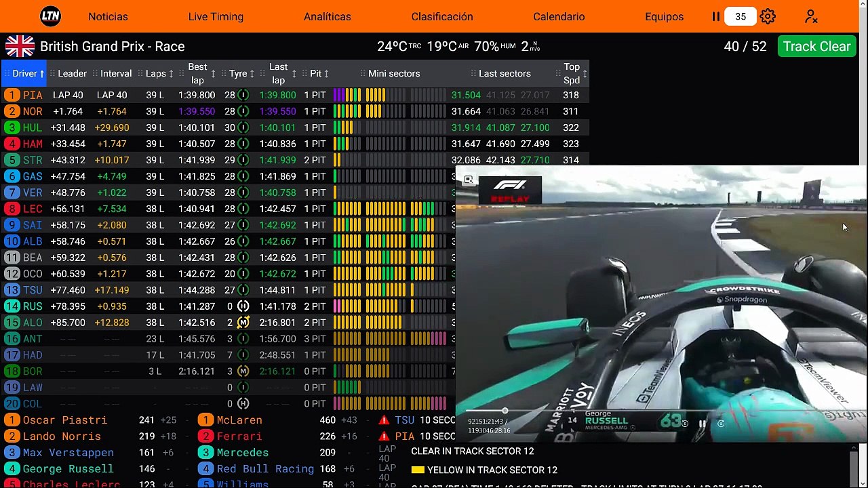Open the Clasificación page
The height and width of the screenshot is (488, 868).
[x=442, y=16]
